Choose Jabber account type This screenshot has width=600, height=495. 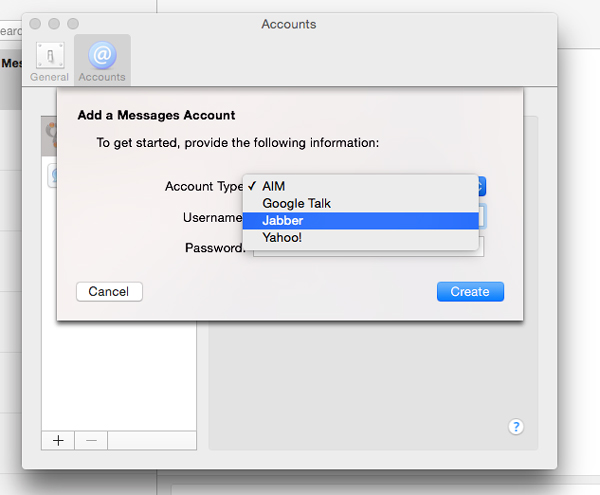pos(360,220)
